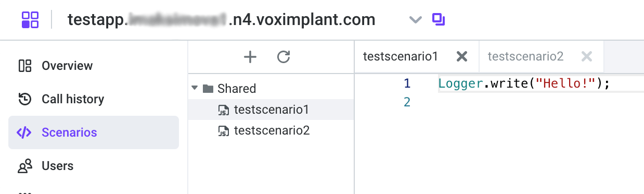644x194 pixels.
Task: Close the testscenario1 tab
Action: 461,56
